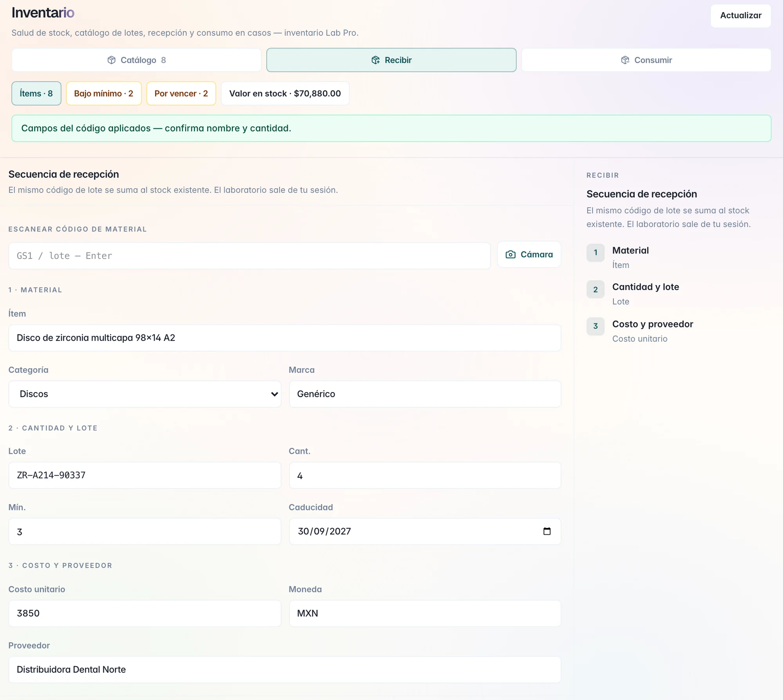Click the Ítem name field
The height and width of the screenshot is (700, 783).
285,338
